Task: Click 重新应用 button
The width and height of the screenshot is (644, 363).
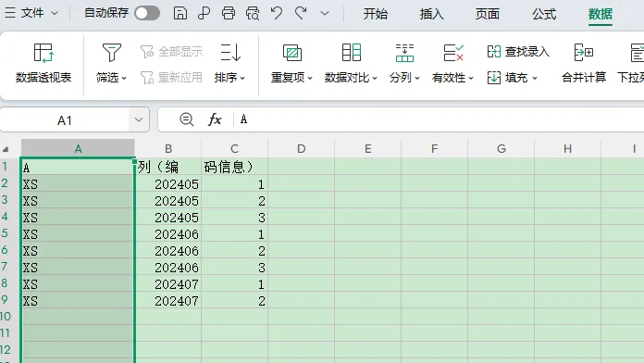Action: (x=172, y=77)
